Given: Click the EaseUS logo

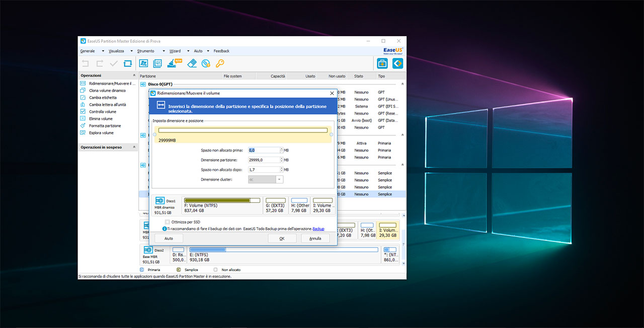Looking at the screenshot, I should [x=393, y=51].
